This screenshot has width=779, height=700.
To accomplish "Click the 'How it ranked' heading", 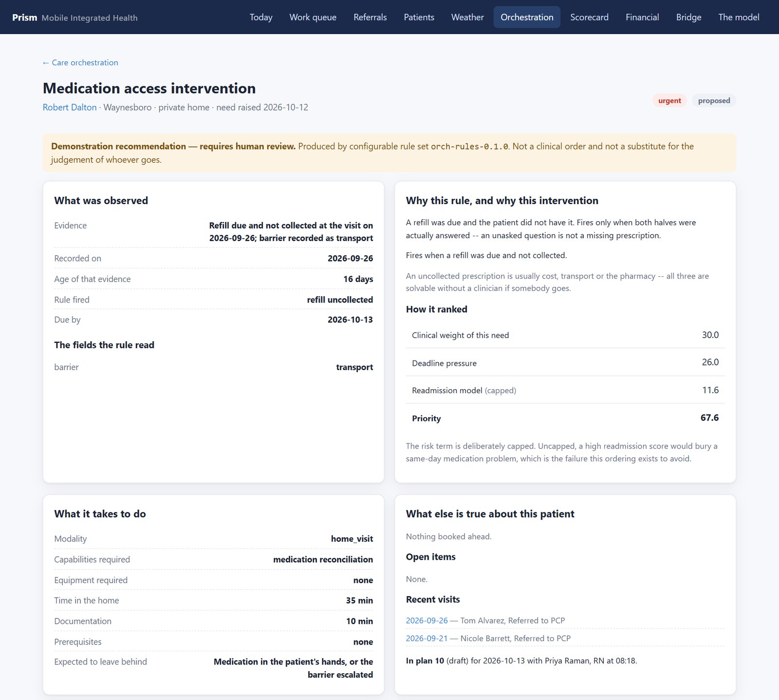I will click(436, 309).
